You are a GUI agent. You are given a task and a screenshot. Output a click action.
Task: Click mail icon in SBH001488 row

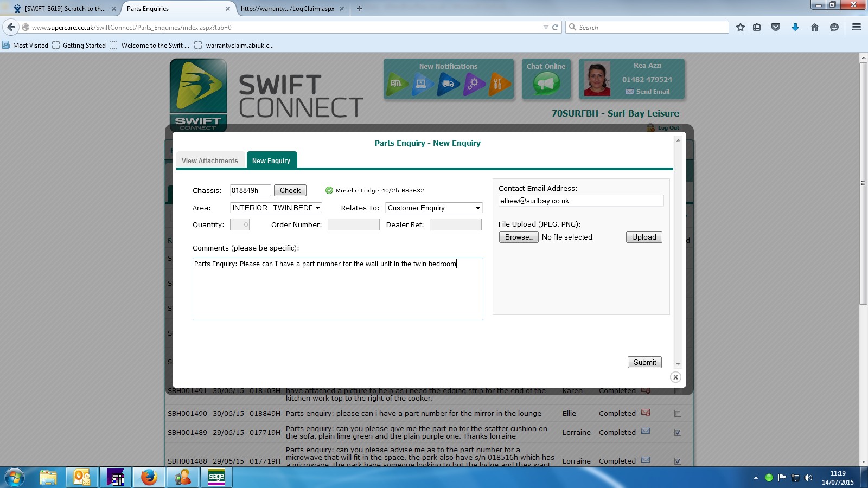tap(646, 460)
